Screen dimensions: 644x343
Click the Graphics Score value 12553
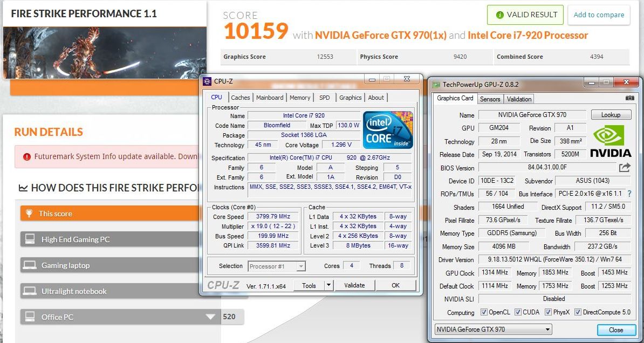point(325,57)
